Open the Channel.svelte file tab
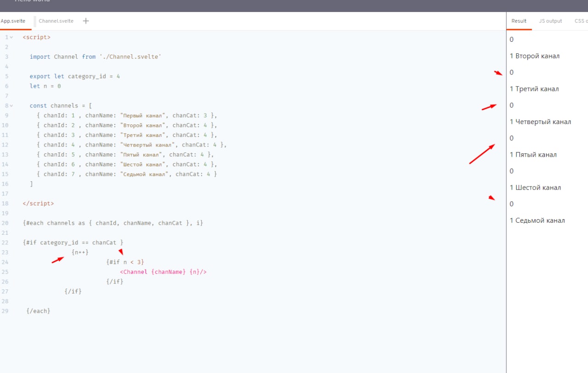 (56, 21)
